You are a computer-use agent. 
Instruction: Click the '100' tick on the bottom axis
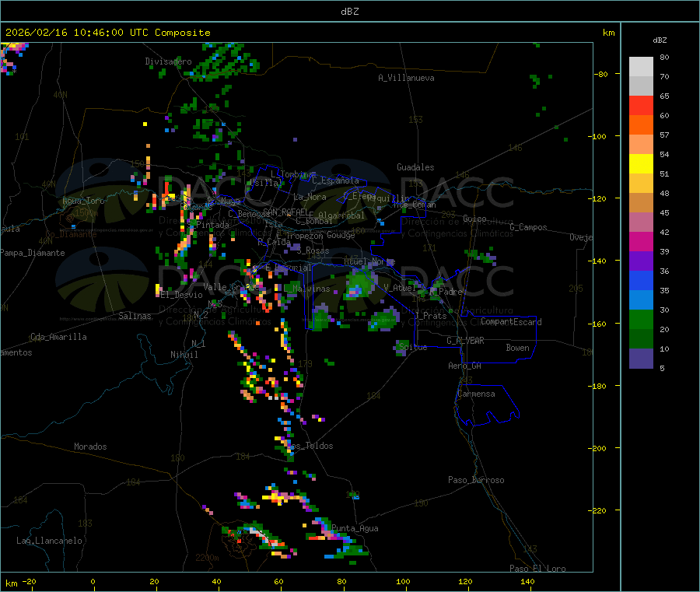pos(403,582)
